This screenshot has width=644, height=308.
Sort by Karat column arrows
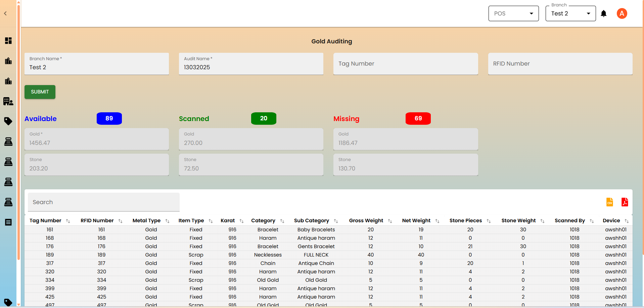tap(241, 221)
